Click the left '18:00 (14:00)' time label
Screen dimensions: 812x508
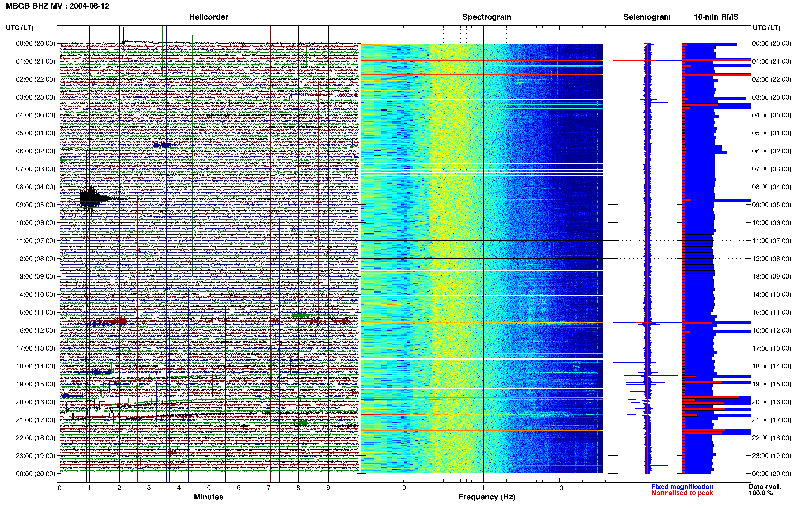36,366
